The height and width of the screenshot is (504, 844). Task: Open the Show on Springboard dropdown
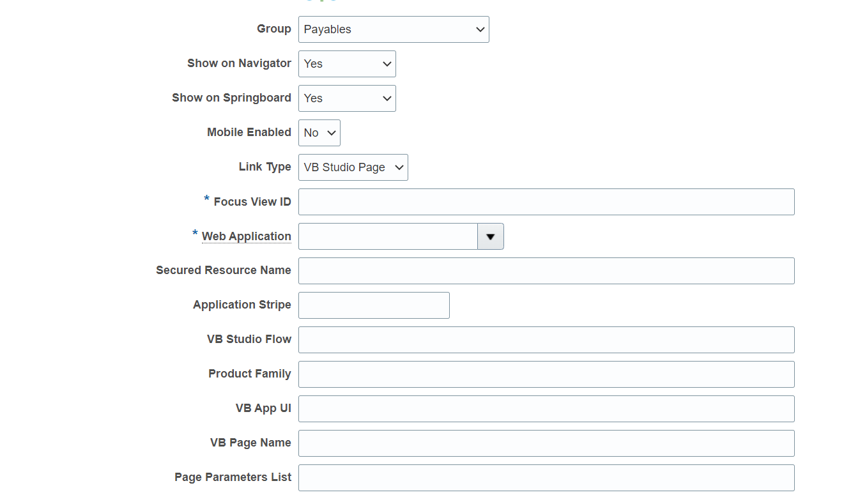pyautogui.click(x=346, y=98)
